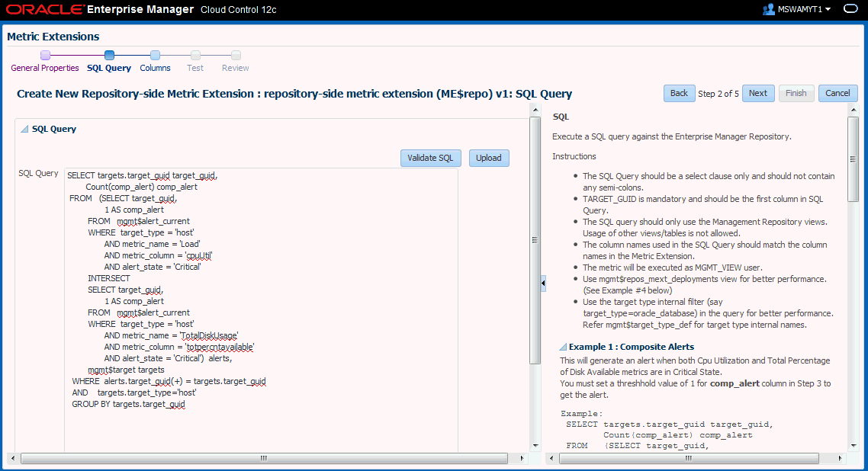The height and width of the screenshot is (471, 868).
Task: Go to General Properties step
Action: pos(45,68)
